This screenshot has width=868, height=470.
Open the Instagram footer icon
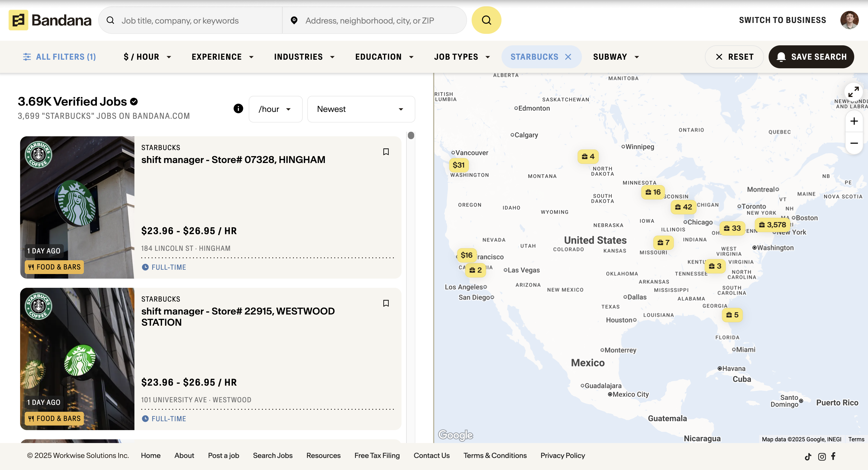(822, 457)
